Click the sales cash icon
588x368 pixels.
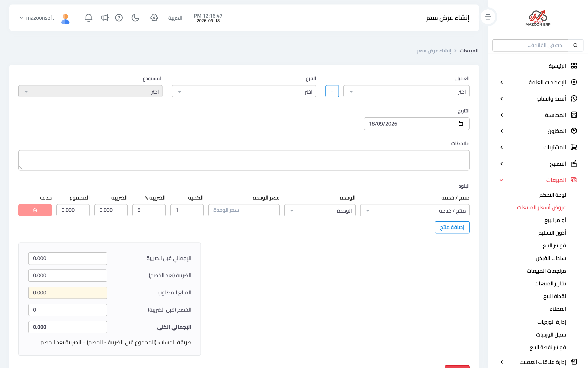[x=574, y=180]
